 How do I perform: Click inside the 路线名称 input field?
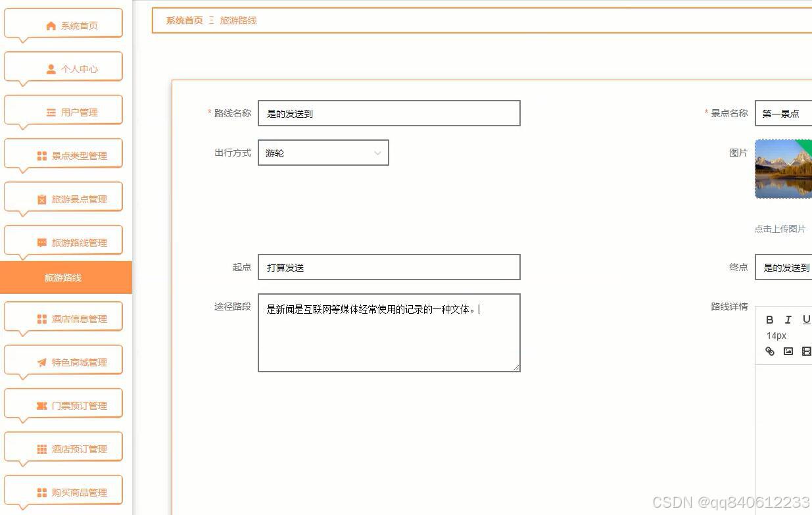(x=388, y=112)
